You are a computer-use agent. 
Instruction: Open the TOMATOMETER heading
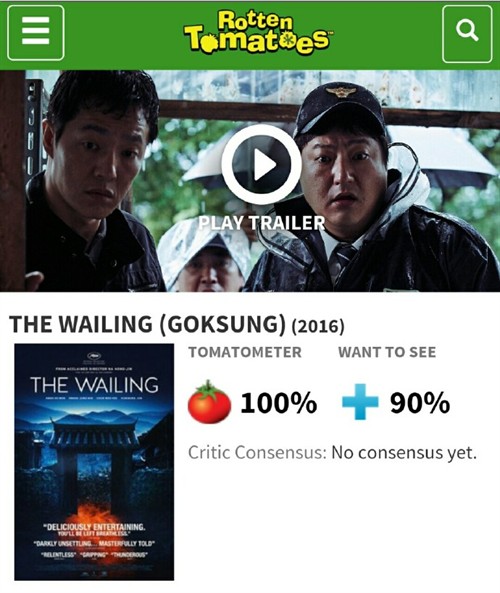(245, 352)
